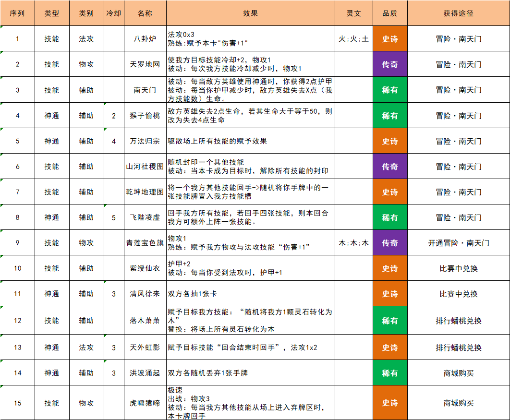
Task: Click the 序列 column header
Action: [x=18, y=13]
